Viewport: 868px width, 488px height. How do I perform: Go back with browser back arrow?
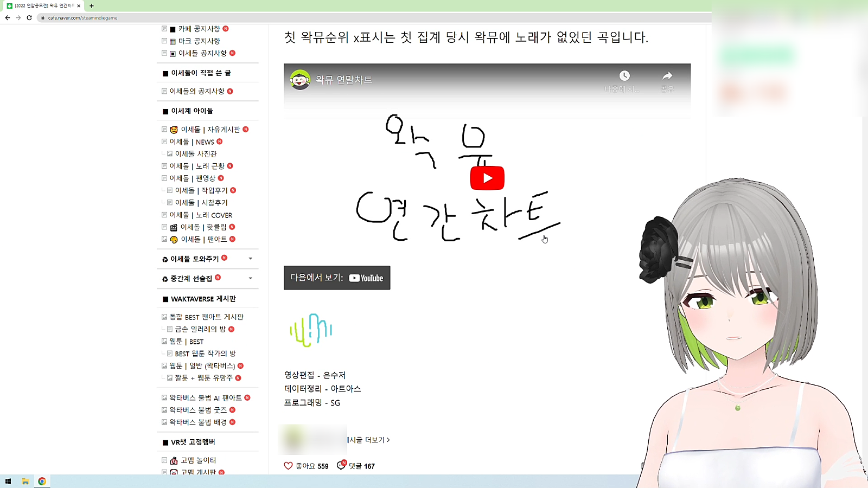click(x=8, y=18)
